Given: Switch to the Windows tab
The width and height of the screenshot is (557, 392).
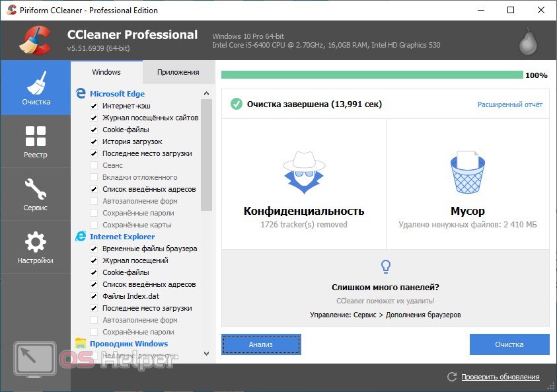Looking at the screenshot, I should [x=106, y=72].
